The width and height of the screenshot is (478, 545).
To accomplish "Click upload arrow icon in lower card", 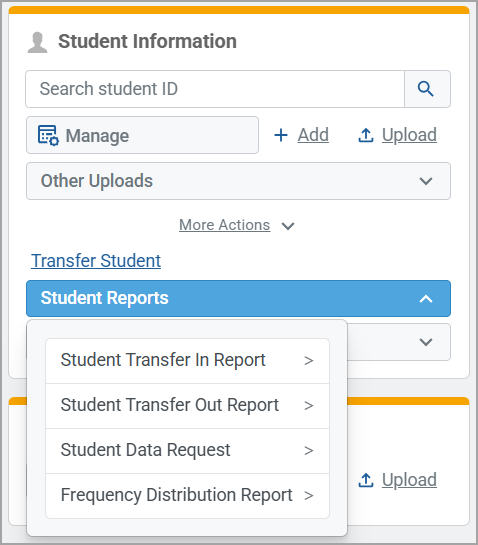I will pos(366,480).
